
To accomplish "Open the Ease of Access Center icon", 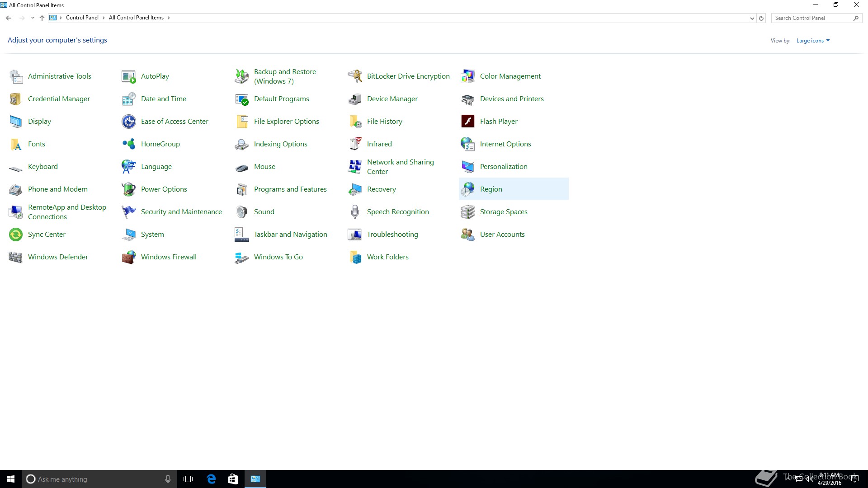I will 129,122.
